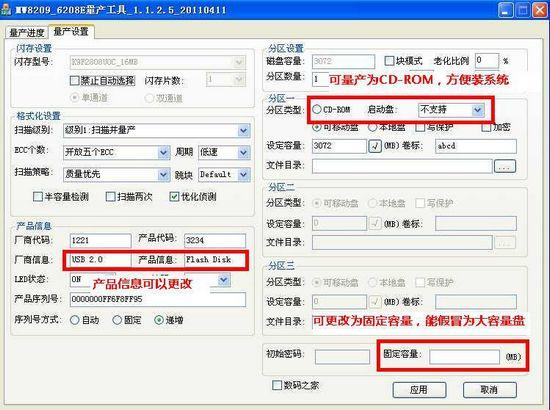Select the 量产设置 tab
The height and width of the screenshot is (410, 550).
pyautogui.click(x=71, y=32)
